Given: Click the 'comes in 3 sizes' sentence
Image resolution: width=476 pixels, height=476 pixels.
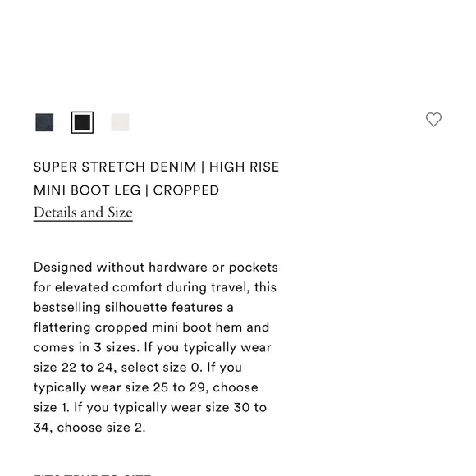Looking at the screenshot, I should tap(86, 348).
